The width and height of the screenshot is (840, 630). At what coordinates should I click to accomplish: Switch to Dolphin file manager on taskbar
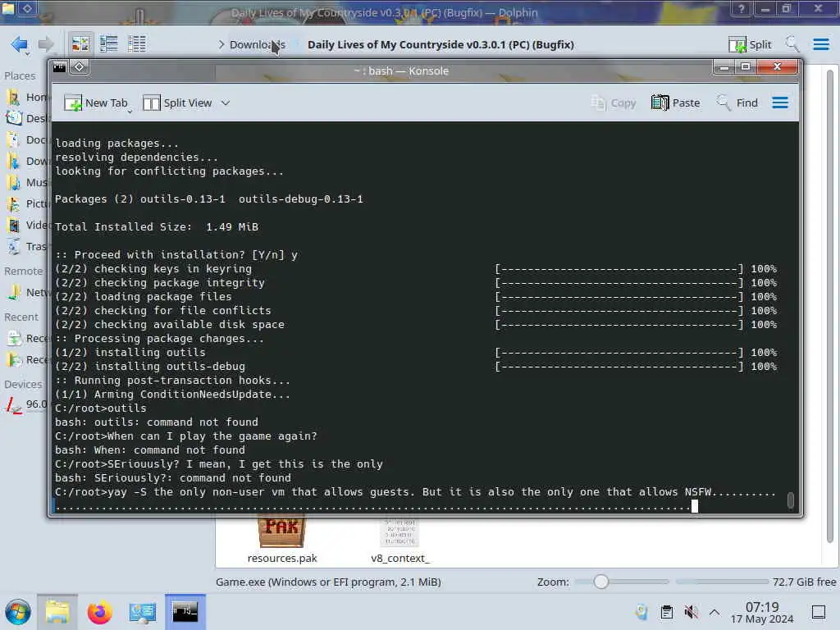[57, 612]
